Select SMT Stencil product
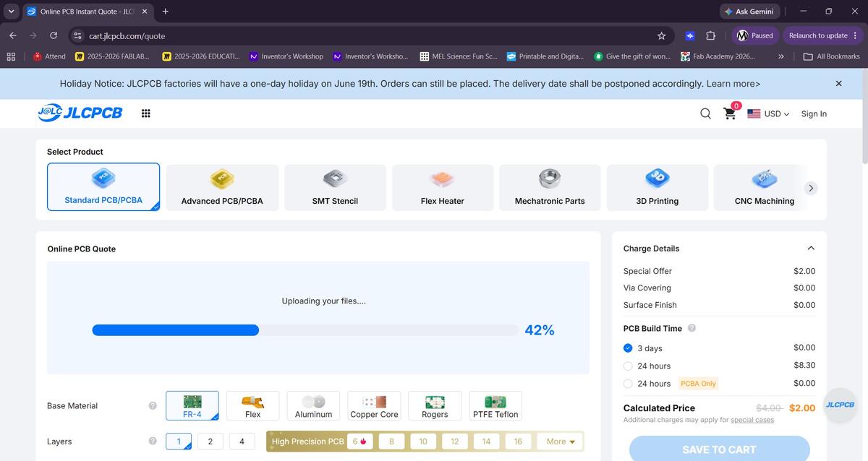868x461 pixels. click(x=335, y=188)
